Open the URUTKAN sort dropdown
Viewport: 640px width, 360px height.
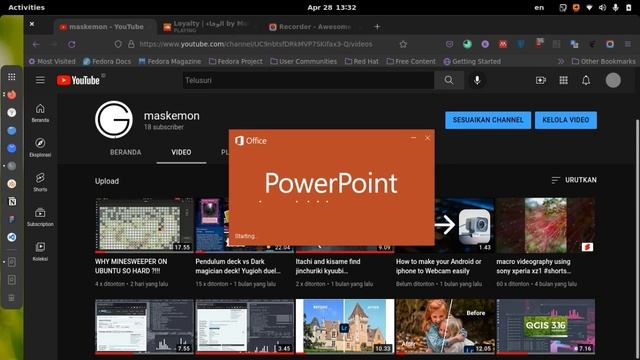pyautogui.click(x=574, y=180)
